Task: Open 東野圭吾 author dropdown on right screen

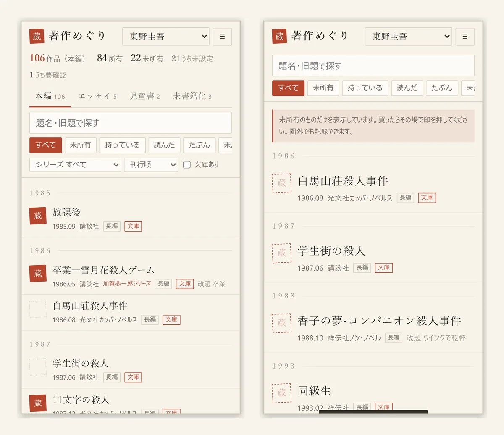Action: tap(409, 37)
